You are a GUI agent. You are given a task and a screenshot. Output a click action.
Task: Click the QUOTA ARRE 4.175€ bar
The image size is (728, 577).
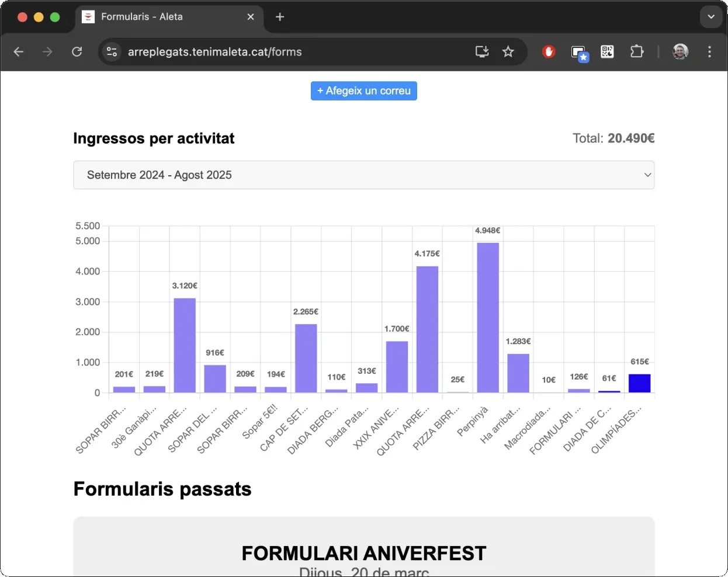[428, 329]
